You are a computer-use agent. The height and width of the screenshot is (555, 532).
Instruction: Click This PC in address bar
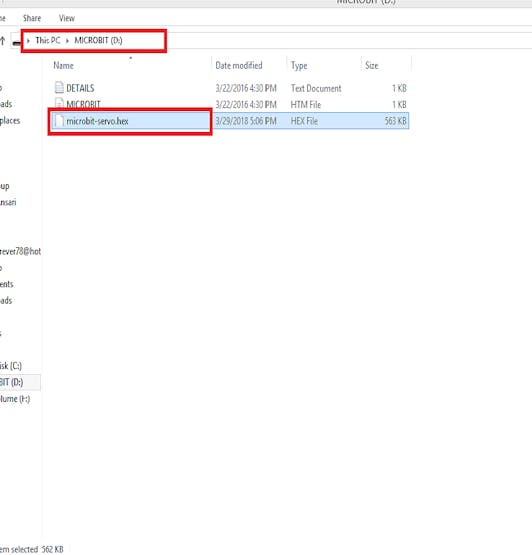(x=48, y=40)
